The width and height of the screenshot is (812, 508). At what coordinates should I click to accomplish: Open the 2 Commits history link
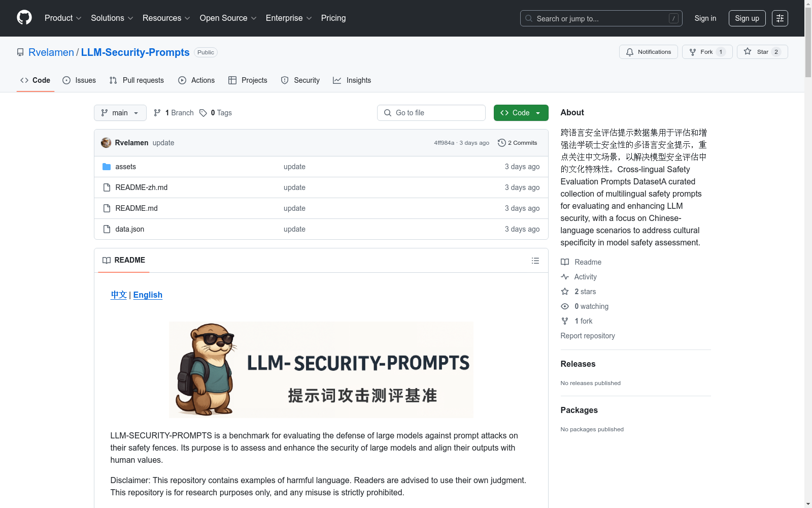click(x=518, y=143)
